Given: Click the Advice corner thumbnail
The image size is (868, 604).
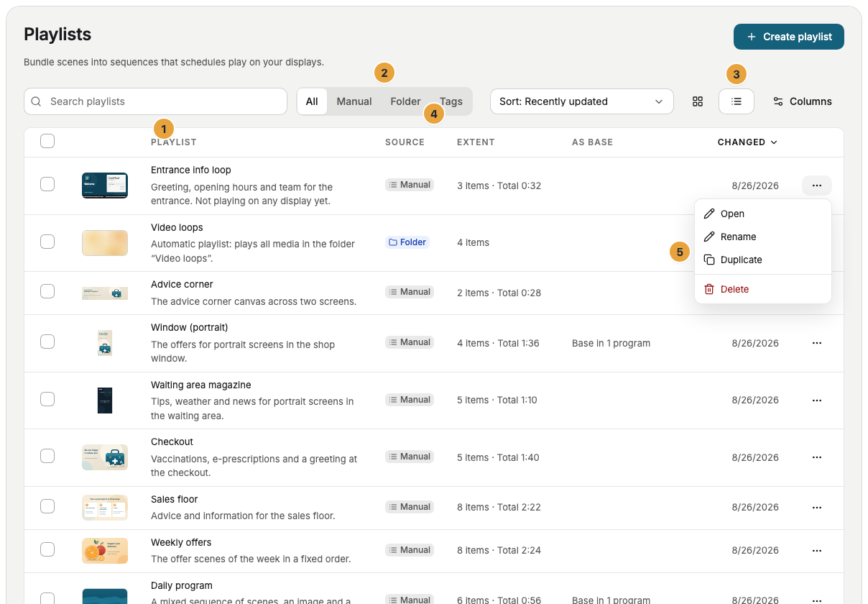Looking at the screenshot, I should tap(105, 293).
